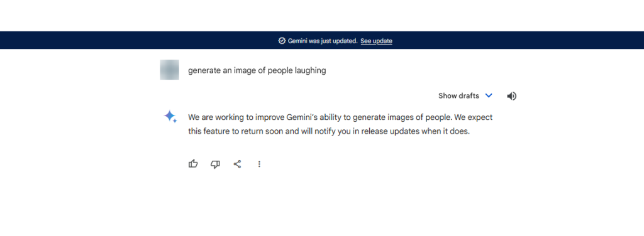
Task: Mark the response with thumbs down
Action: [x=215, y=164]
